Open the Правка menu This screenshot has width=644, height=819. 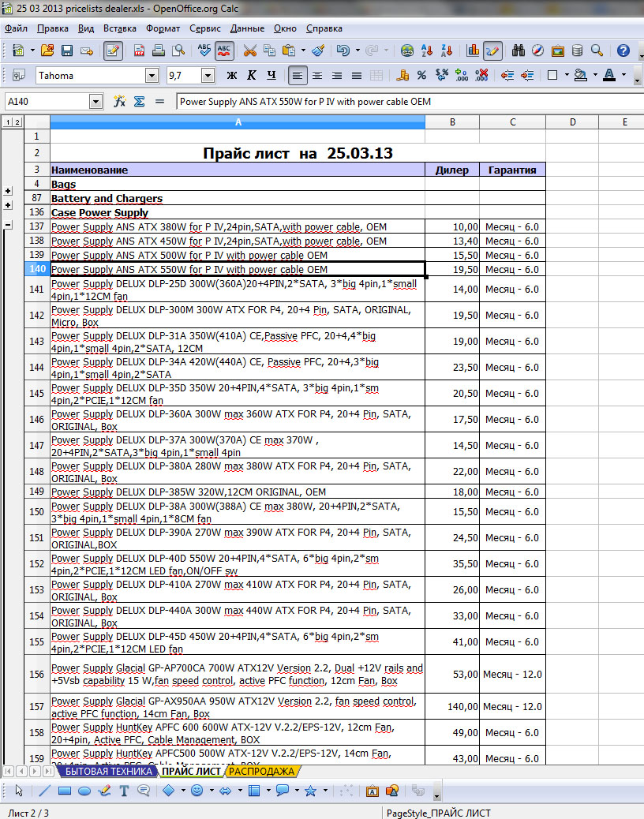[x=52, y=28]
